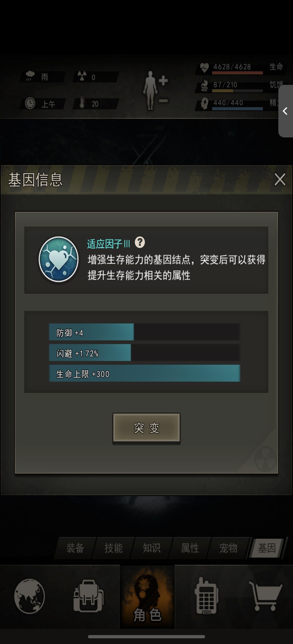Close the 基因信息 panel
Image resolution: width=293 pixels, height=644 pixels.
pyautogui.click(x=280, y=179)
